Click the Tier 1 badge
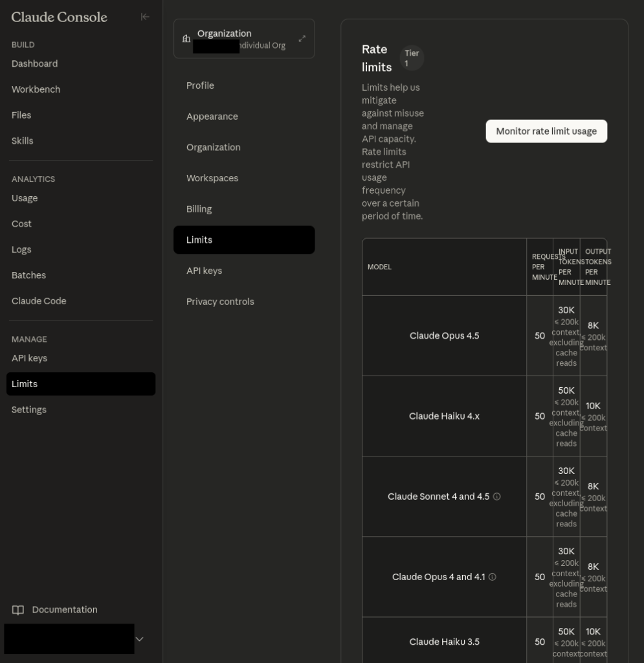The image size is (644, 663). pyautogui.click(x=411, y=58)
